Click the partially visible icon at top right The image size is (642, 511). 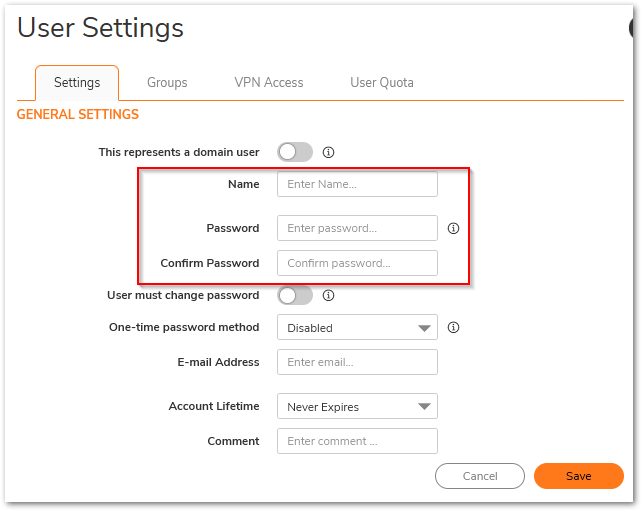click(x=635, y=28)
